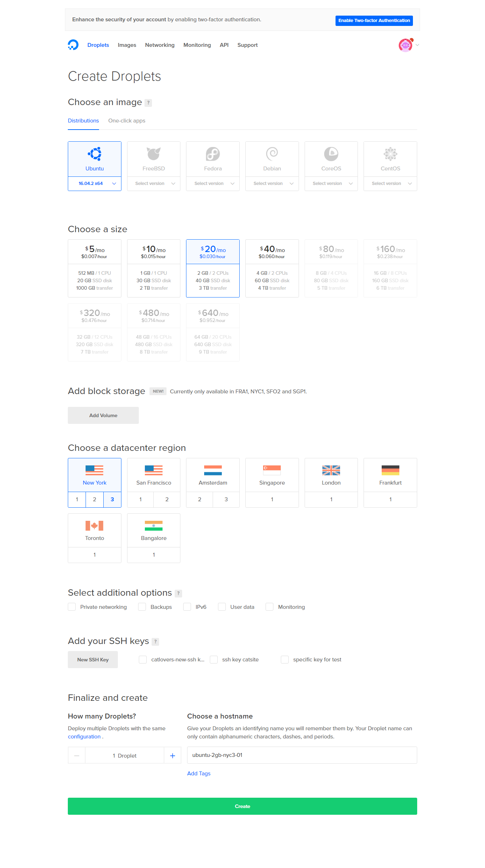Follow the configuration link

pos(84,737)
